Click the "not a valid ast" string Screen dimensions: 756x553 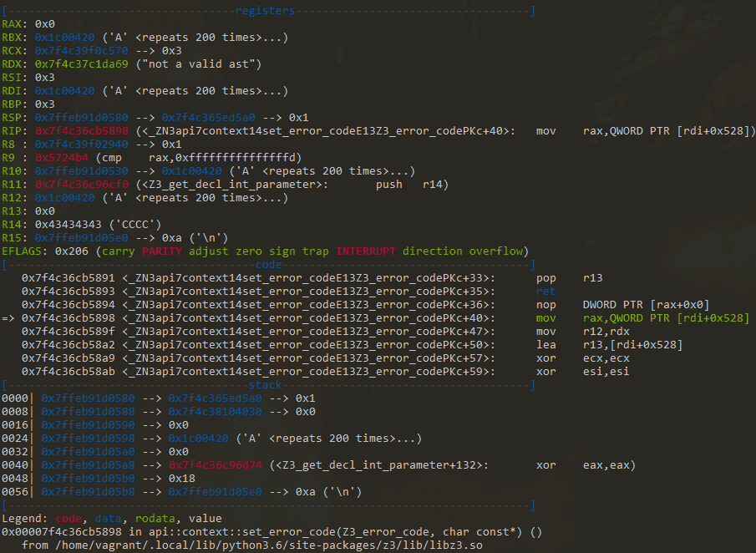[198, 64]
